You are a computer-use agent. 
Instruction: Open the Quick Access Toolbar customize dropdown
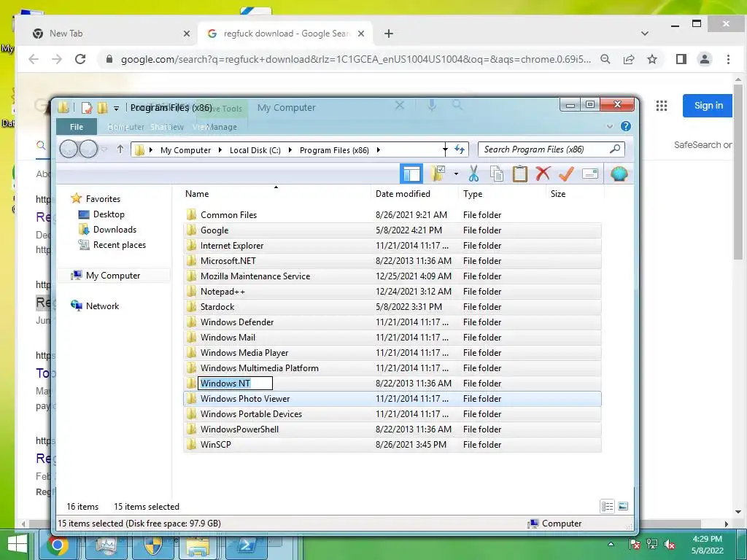(x=116, y=109)
